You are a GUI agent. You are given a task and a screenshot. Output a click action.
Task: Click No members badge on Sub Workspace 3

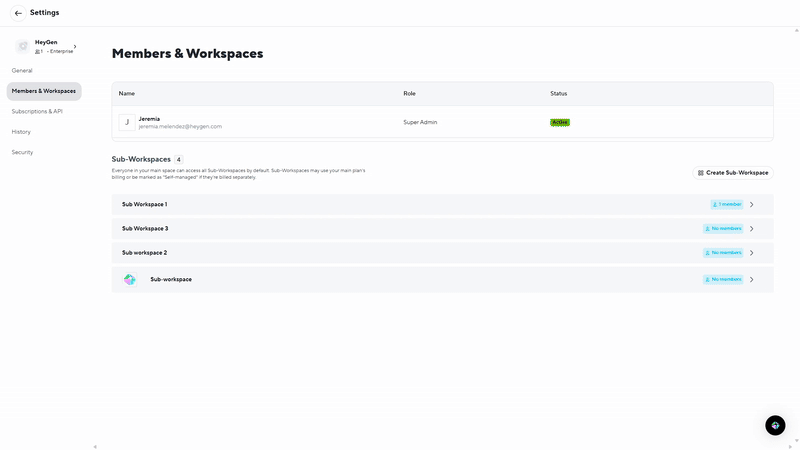(x=723, y=228)
